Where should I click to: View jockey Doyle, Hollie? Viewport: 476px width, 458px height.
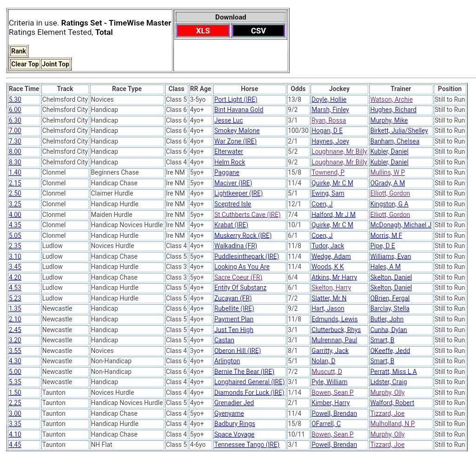pyautogui.click(x=329, y=99)
